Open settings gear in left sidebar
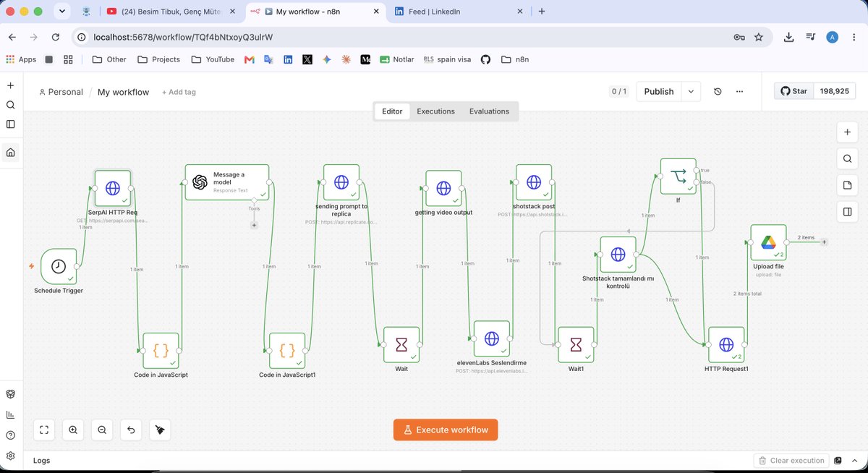868x473 pixels. click(11, 456)
